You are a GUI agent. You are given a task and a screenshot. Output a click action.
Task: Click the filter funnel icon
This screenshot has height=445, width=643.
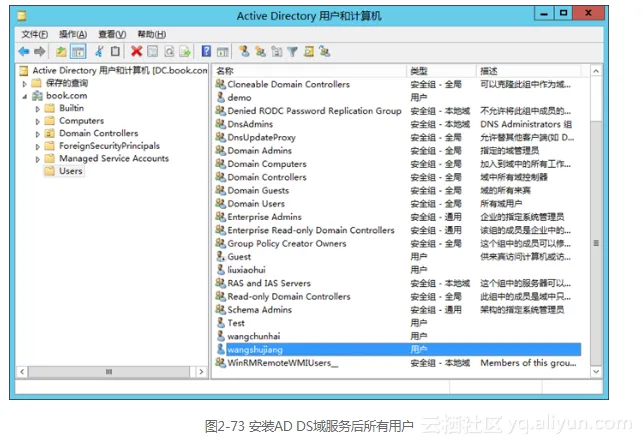pyautogui.click(x=292, y=52)
